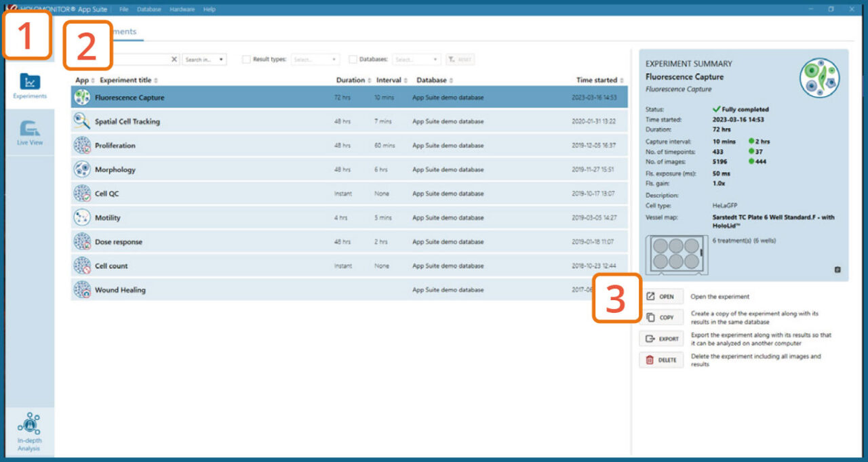Clear the search field with the X icon
The width and height of the screenshot is (868, 462).
pos(174,60)
